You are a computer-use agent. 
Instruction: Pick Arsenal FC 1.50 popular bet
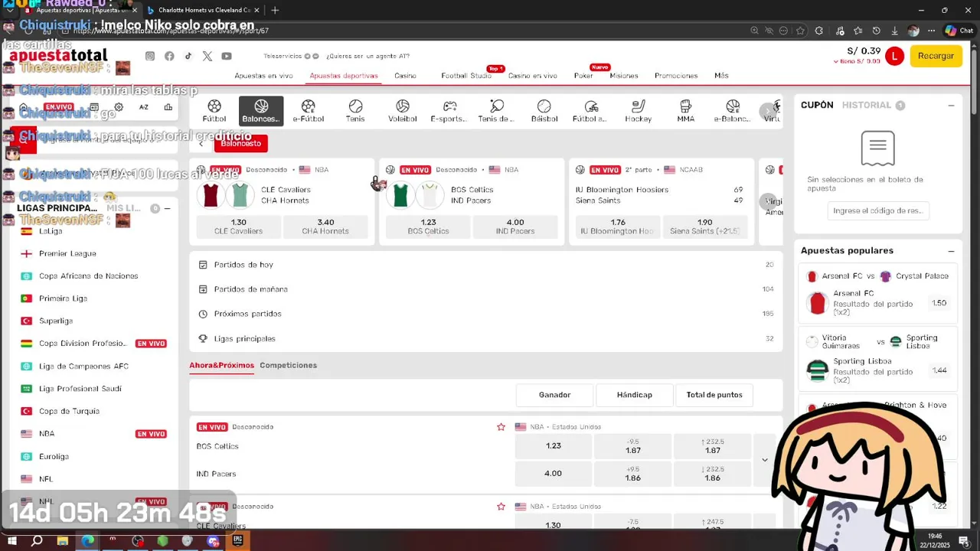pos(939,303)
